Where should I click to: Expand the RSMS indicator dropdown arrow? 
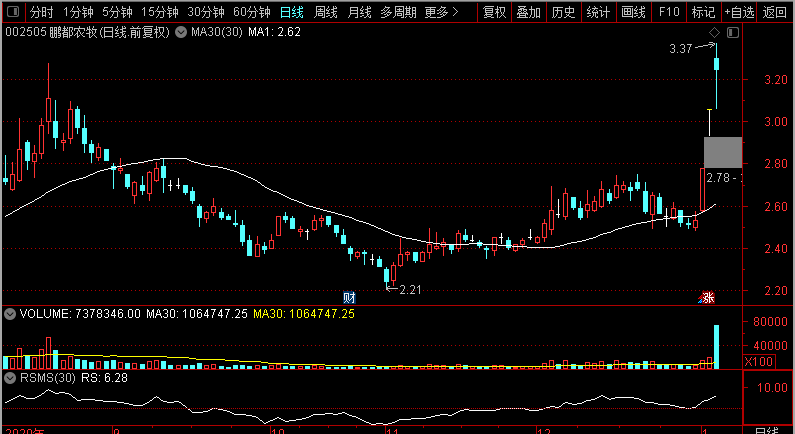point(10,379)
